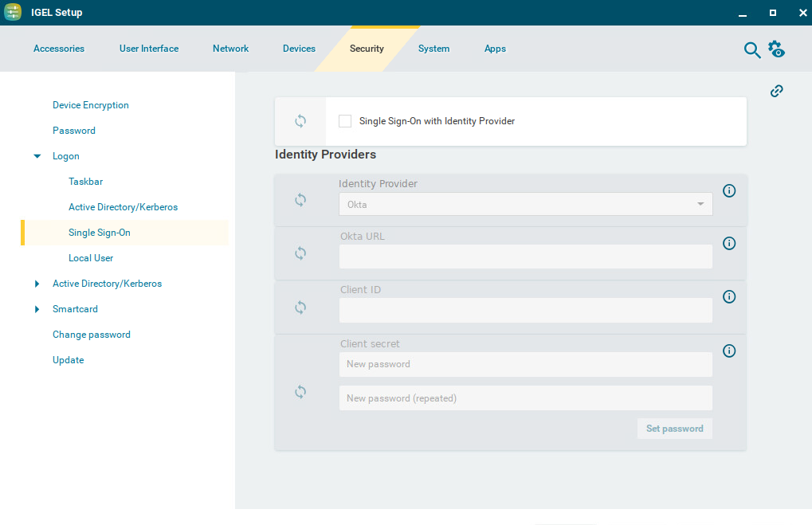Enable Single Sign-On with Identity Provider
Viewport: 812px width, 525px height.
pyautogui.click(x=345, y=121)
